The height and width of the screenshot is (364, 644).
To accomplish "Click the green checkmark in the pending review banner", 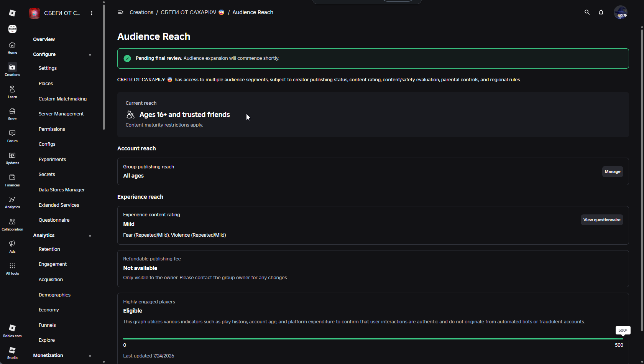I will click(127, 58).
